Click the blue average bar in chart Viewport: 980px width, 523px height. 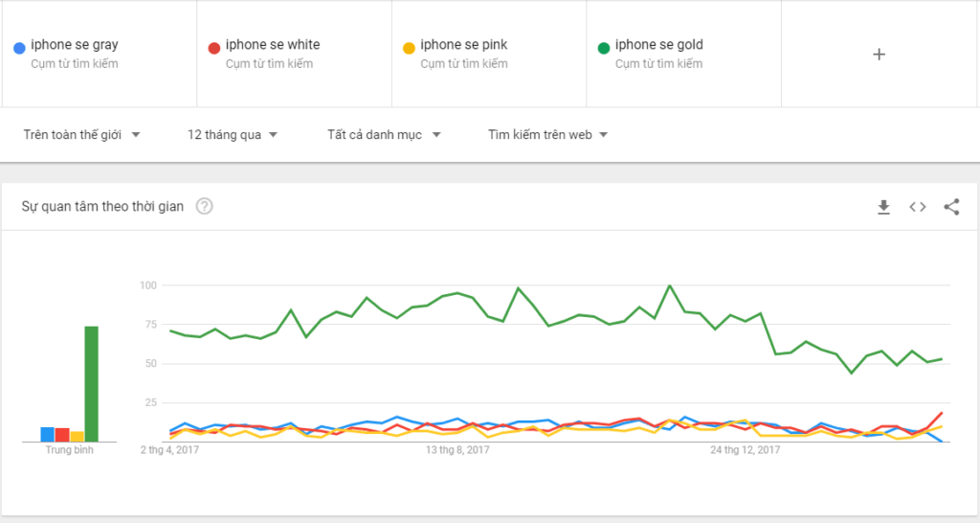click(x=47, y=434)
